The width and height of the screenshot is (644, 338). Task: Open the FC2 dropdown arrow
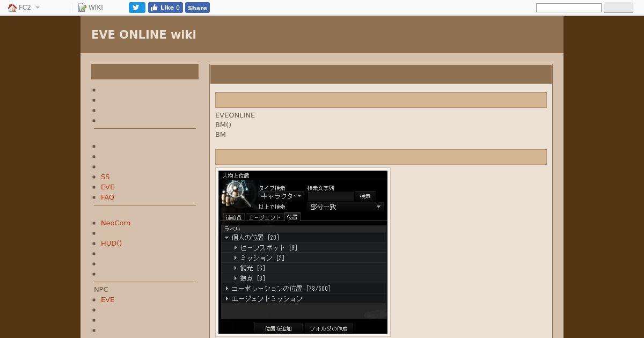coord(38,8)
